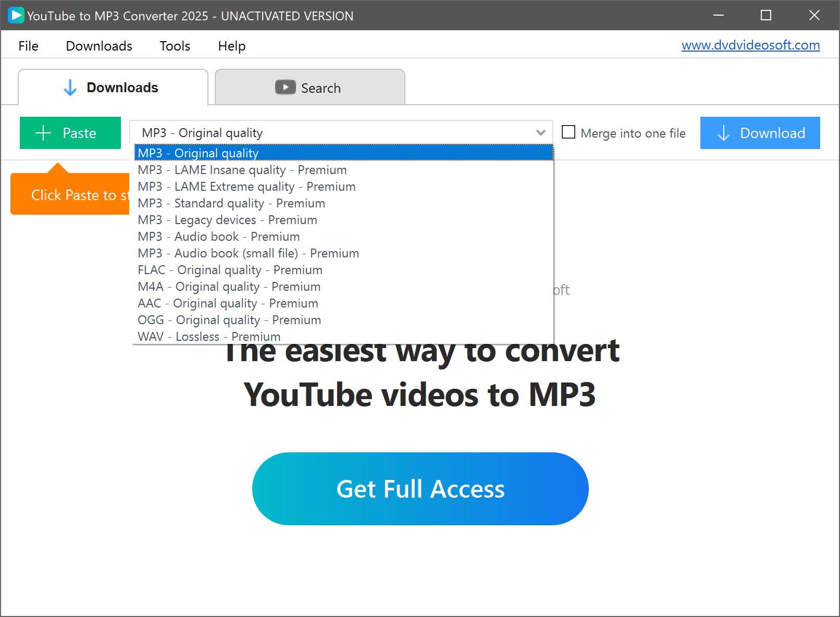Viewport: 840px width, 617px height.
Task: Click the 'YouTube videos to MP3' heading
Action: click(420, 394)
